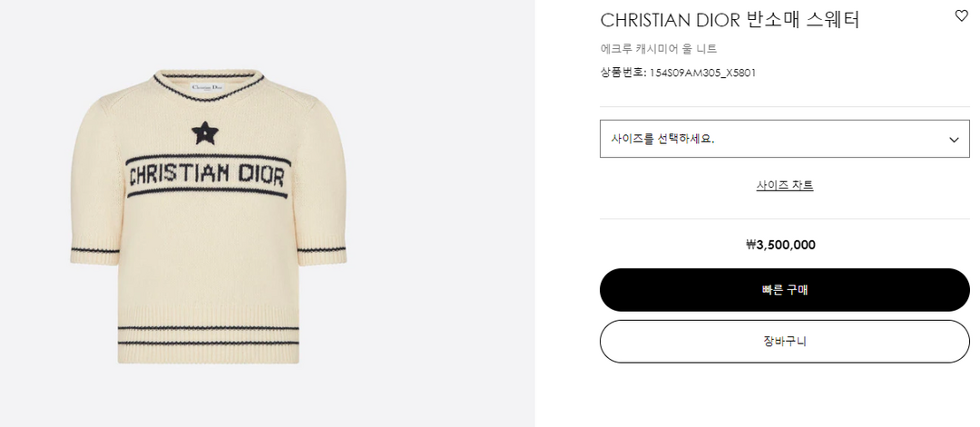The image size is (980, 427).
Task: Click the 상품번호 label
Action: pos(622,73)
